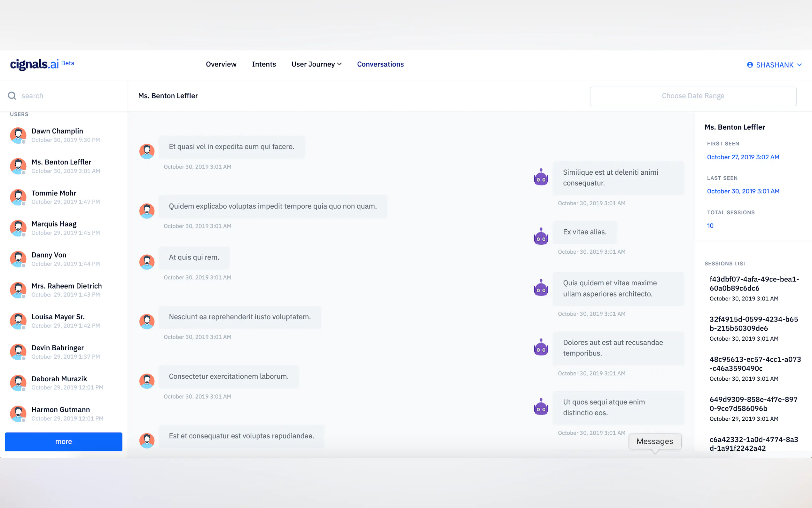The width and height of the screenshot is (812, 508).
Task: Click Tommie Mohr's avatar icon
Action: tap(18, 197)
